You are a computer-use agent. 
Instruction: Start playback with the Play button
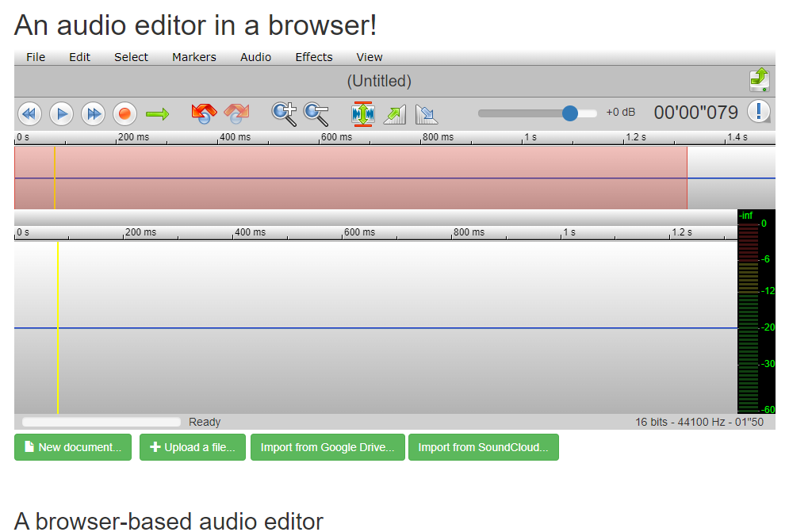tap(61, 113)
